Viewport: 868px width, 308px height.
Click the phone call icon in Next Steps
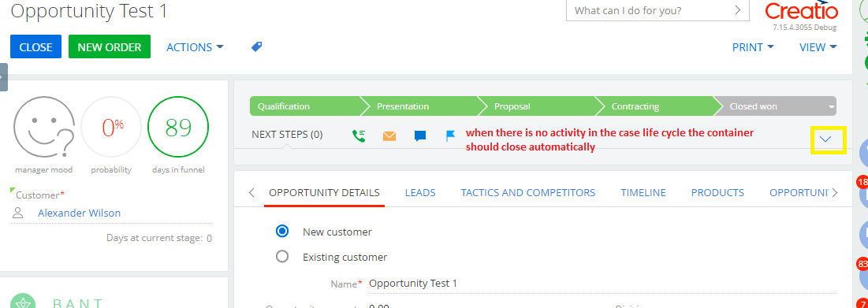pos(359,135)
